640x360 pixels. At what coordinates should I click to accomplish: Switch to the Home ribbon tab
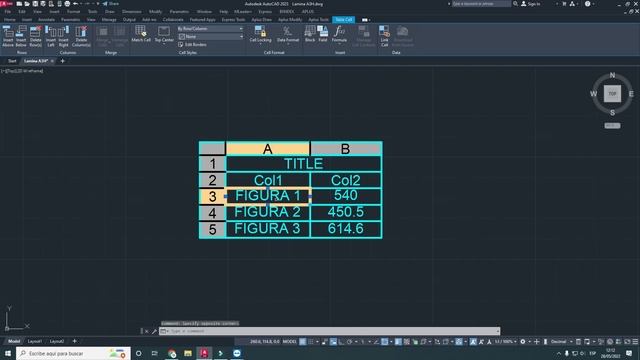(9, 20)
